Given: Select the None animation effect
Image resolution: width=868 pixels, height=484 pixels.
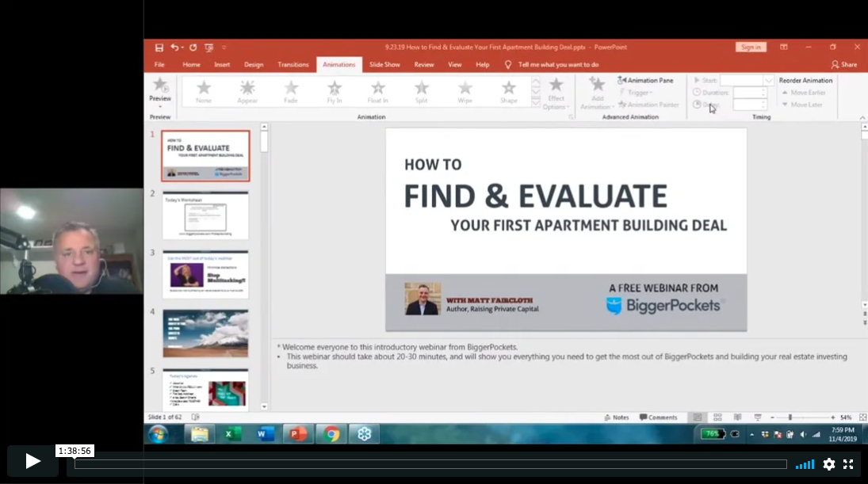Looking at the screenshot, I should (204, 92).
